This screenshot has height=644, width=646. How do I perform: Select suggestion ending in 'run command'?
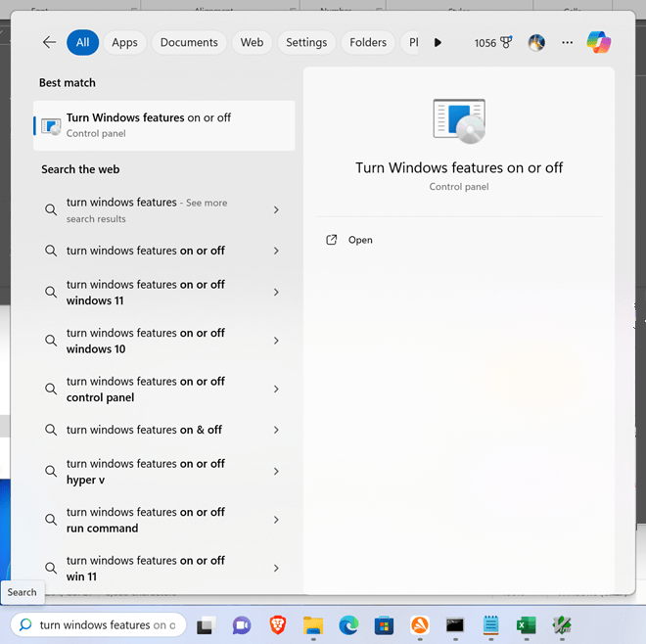coord(146,520)
